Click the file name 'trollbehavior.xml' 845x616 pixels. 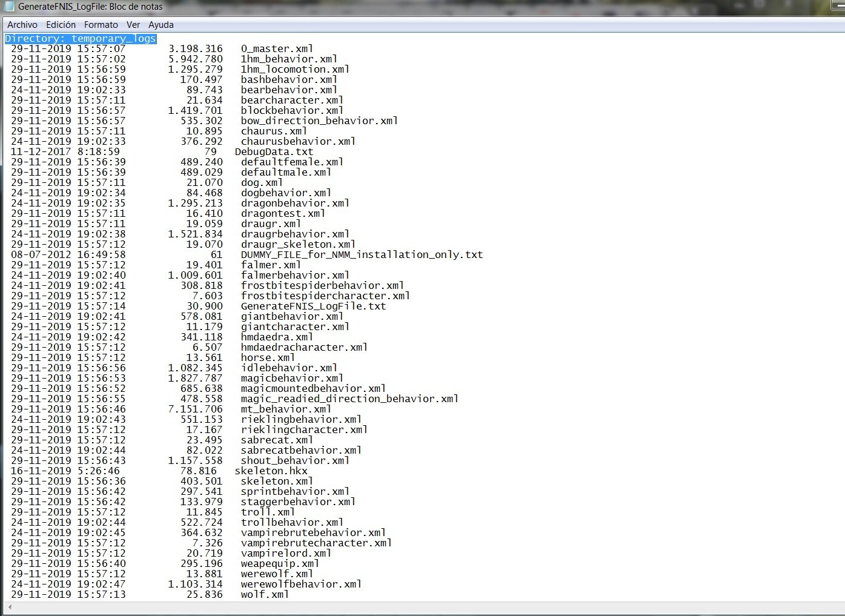pos(292,522)
